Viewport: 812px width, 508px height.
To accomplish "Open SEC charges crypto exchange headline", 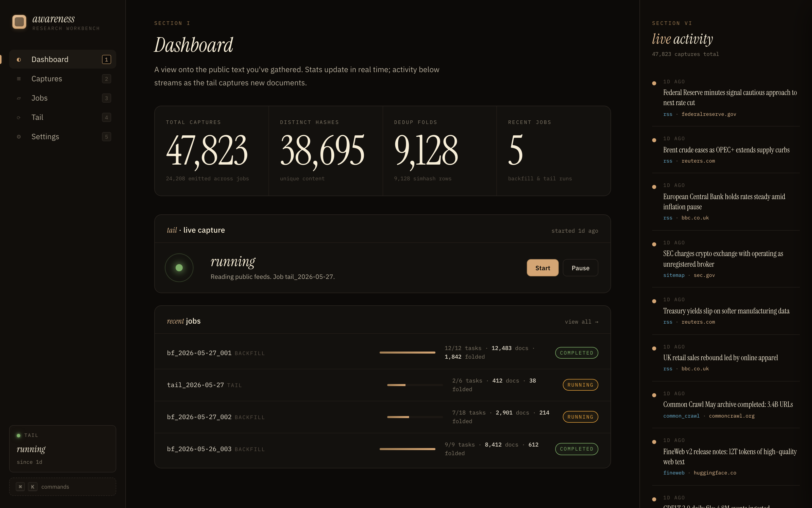I will (x=723, y=259).
